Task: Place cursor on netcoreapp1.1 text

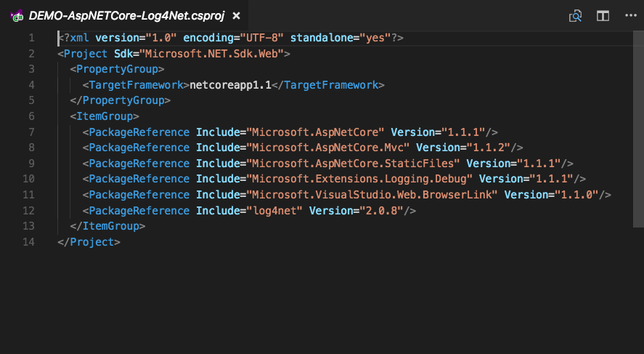Action: pyautogui.click(x=230, y=85)
